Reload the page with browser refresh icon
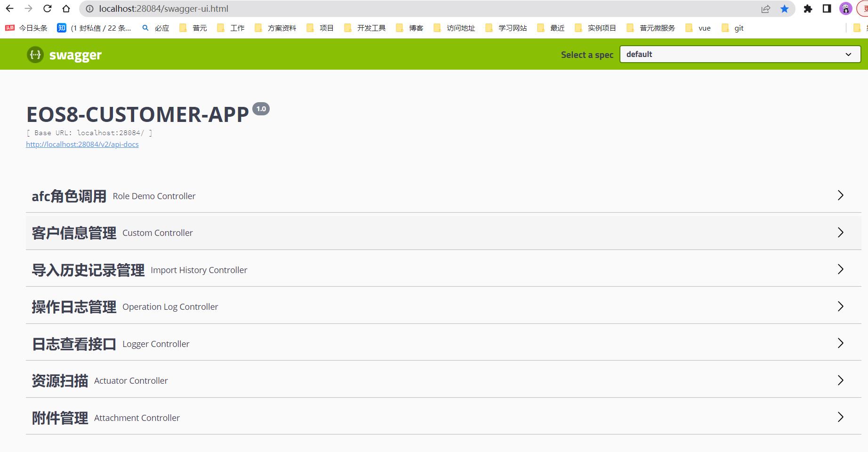The width and height of the screenshot is (868, 452). [47, 8]
